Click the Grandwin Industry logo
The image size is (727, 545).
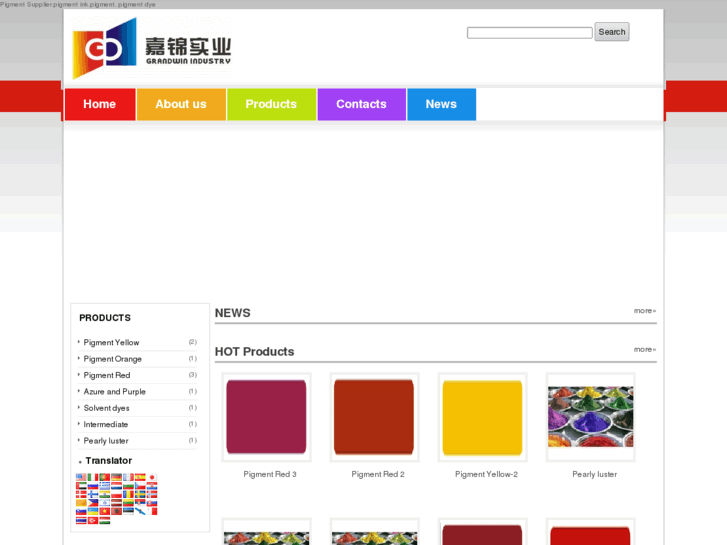(x=152, y=48)
